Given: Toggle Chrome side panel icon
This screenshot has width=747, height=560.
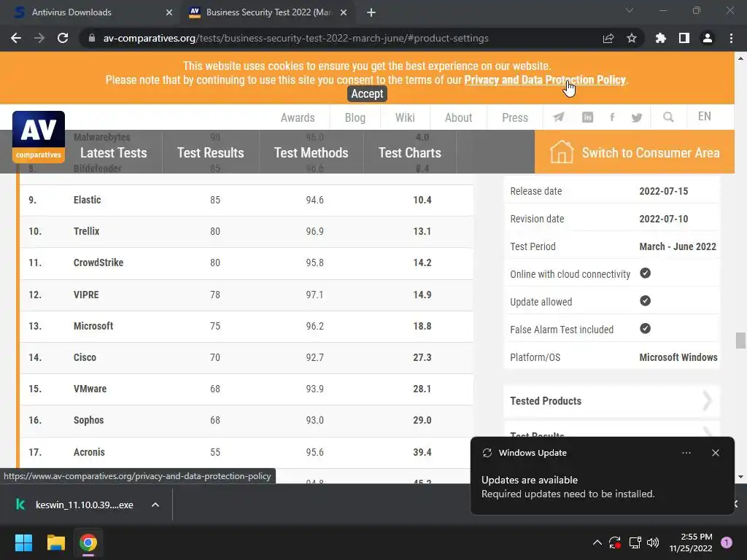Looking at the screenshot, I should (684, 38).
